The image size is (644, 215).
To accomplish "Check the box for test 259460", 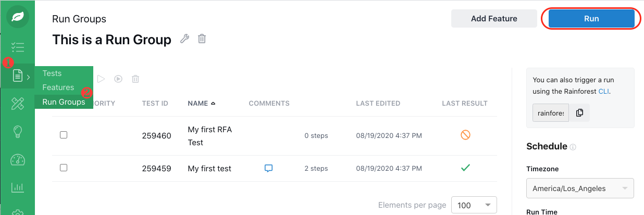I will [x=64, y=135].
